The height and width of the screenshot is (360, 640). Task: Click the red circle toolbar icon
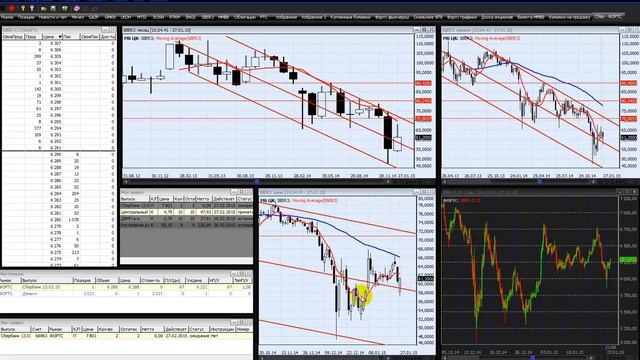click(x=11, y=8)
